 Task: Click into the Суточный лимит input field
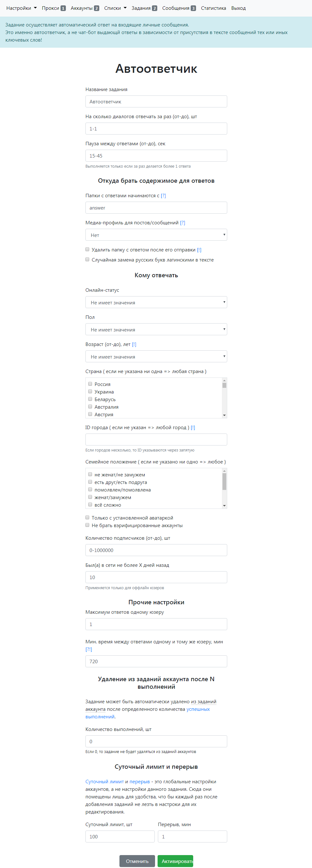pos(120,836)
